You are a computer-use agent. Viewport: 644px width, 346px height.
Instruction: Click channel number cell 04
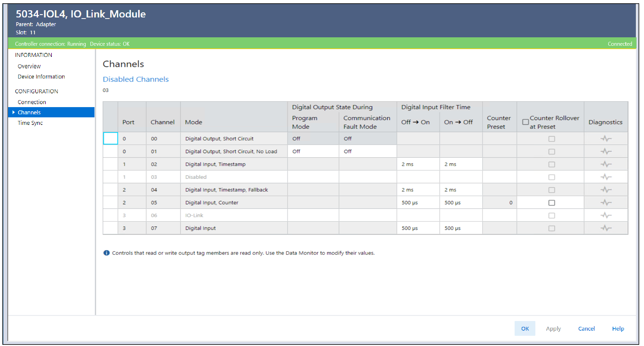(x=163, y=190)
